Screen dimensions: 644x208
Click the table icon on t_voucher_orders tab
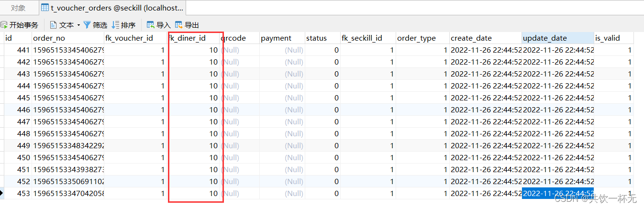44,8
